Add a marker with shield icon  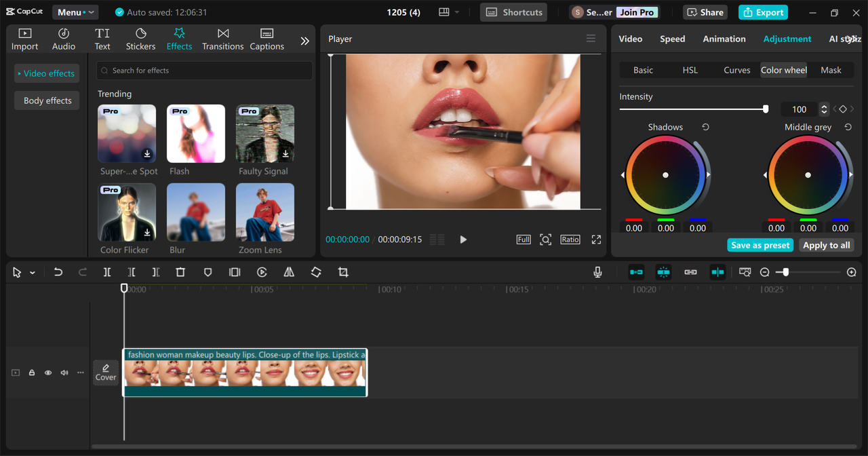(x=208, y=272)
